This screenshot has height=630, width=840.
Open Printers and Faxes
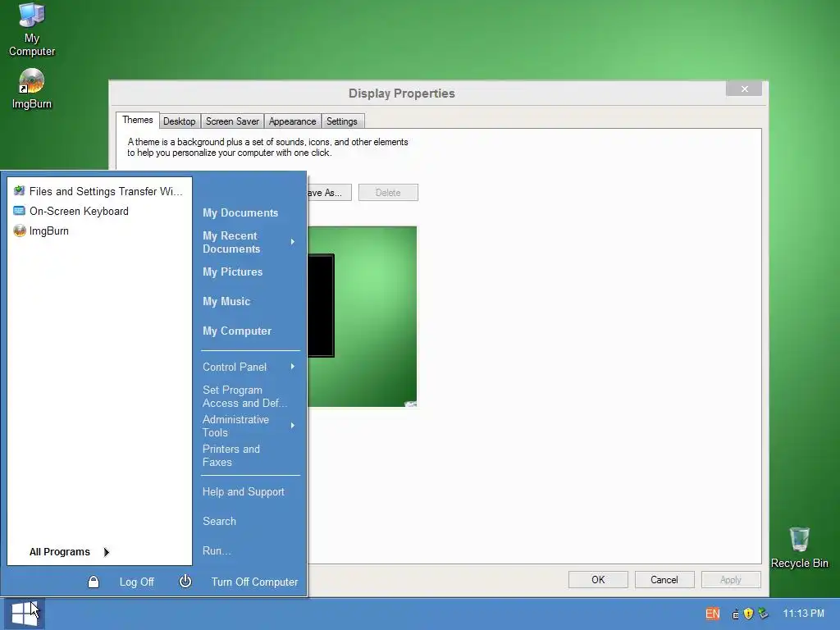(x=231, y=455)
